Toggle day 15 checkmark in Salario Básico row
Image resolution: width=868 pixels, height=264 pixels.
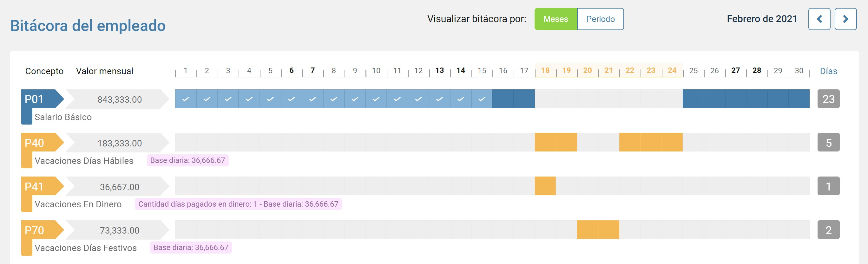[482, 99]
